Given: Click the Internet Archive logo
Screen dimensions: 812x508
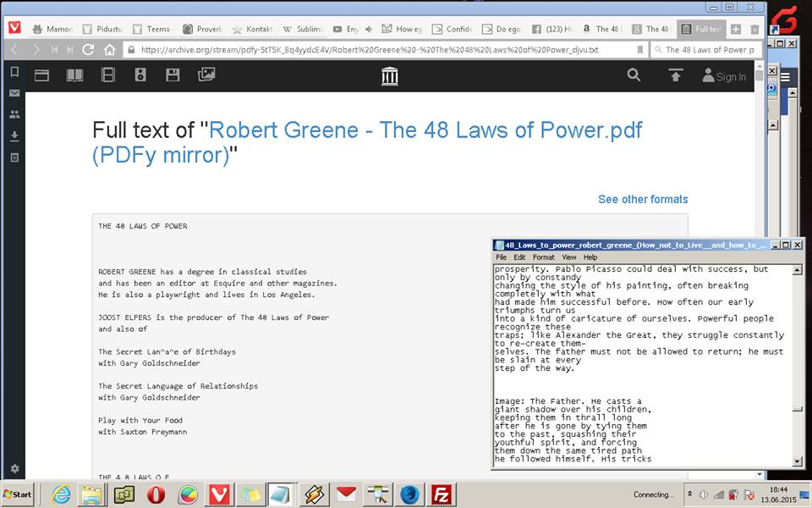Looking at the screenshot, I should [x=390, y=76].
